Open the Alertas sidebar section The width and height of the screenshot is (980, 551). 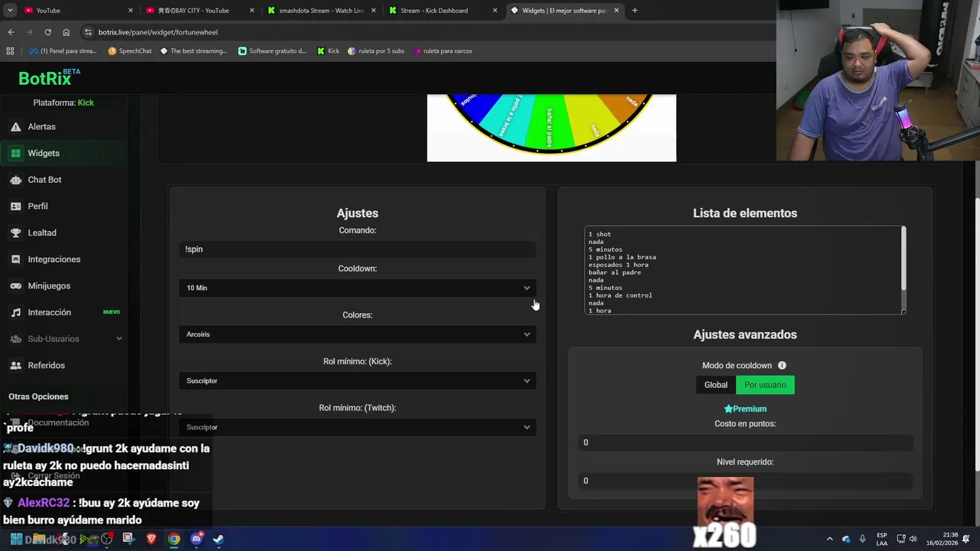(41, 126)
